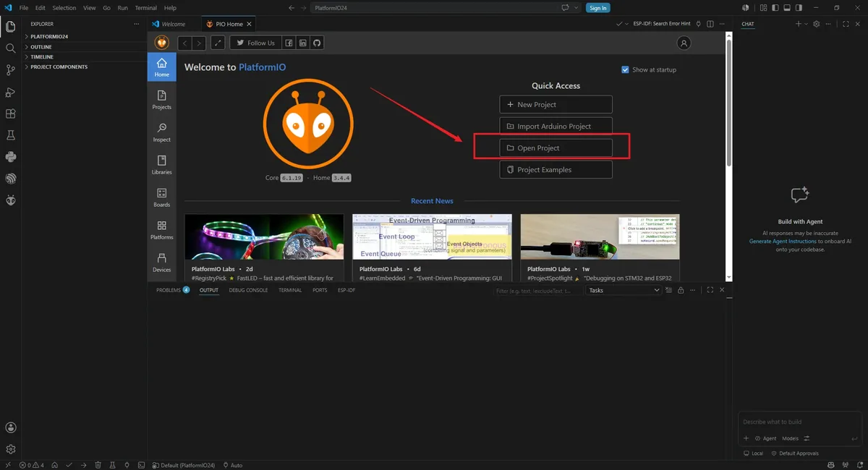Click the PIO Home forward arrow
This screenshot has height=470, width=868.
(199, 43)
